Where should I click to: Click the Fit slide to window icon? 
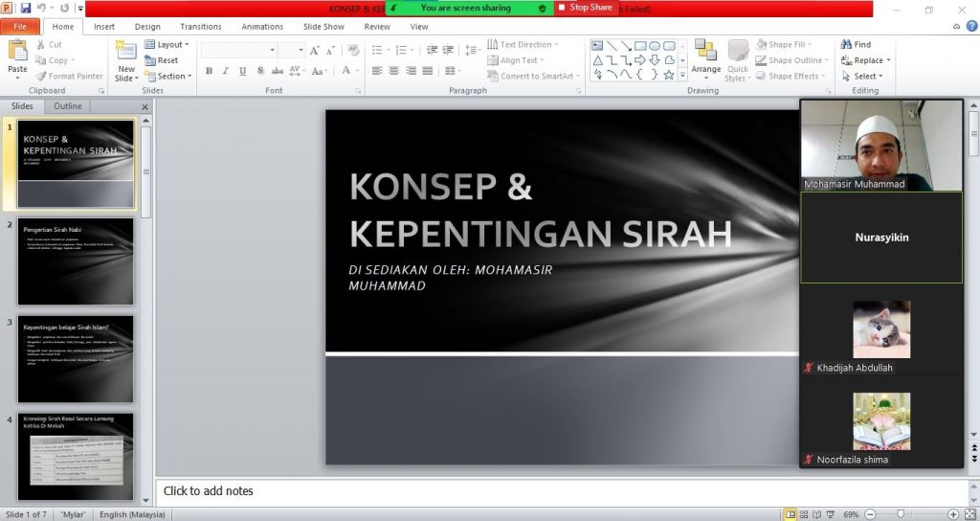[x=969, y=514]
